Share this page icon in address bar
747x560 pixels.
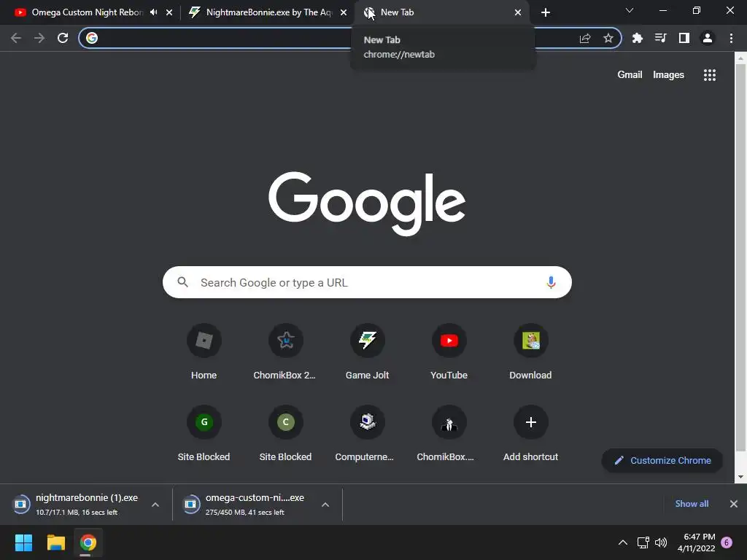point(585,38)
